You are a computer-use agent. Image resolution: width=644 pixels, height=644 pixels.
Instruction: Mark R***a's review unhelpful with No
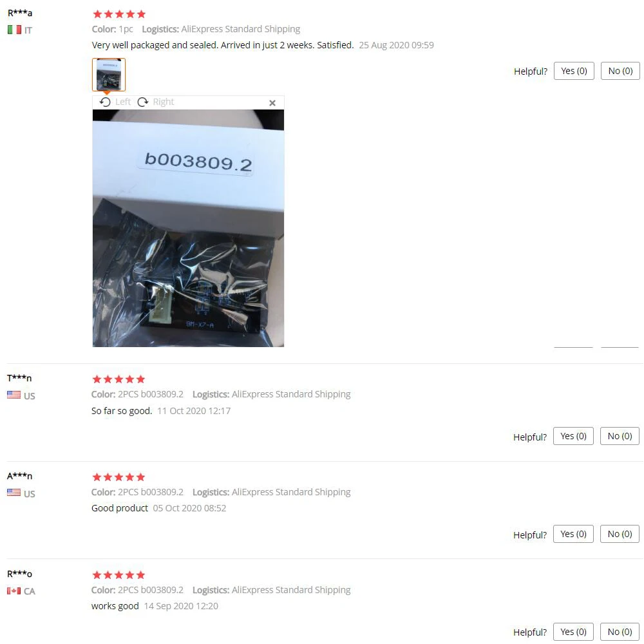coord(620,71)
